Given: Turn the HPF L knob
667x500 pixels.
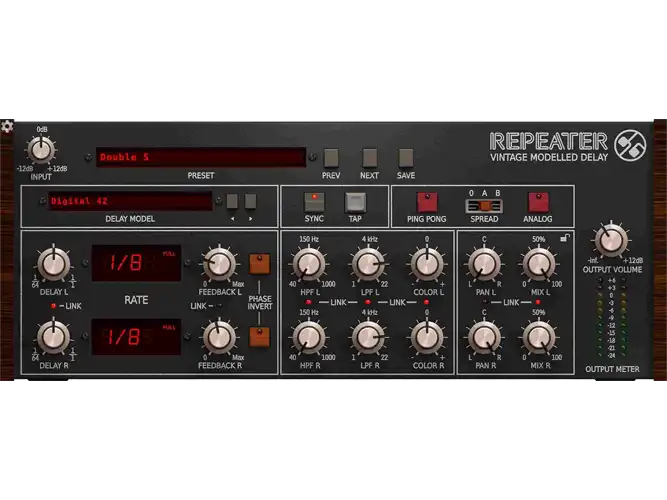Looking at the screenshot, I should [308, 264].
